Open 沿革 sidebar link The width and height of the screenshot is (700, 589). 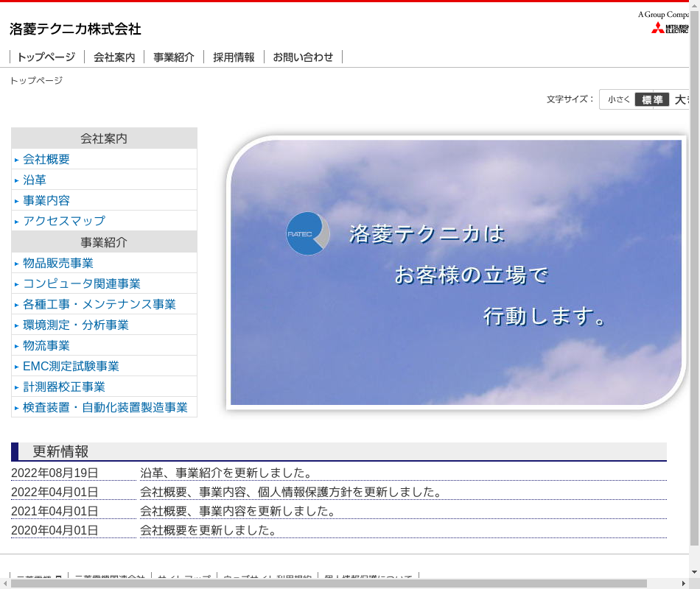click(x=35, y=180)
